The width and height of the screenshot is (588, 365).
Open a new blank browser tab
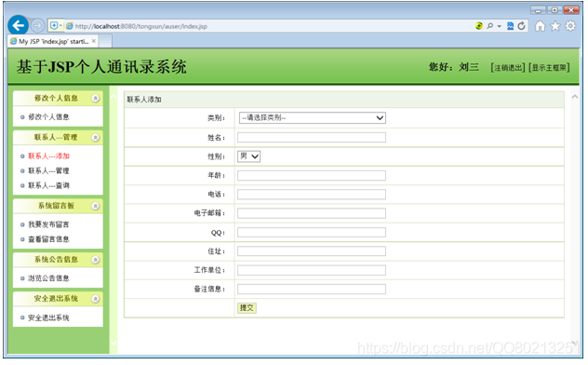pos(105,41)
